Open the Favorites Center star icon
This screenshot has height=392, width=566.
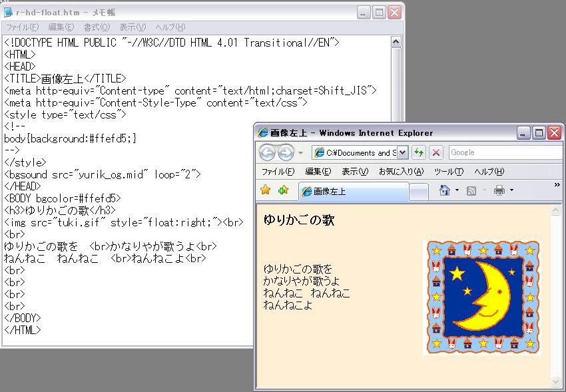point(265,190)
